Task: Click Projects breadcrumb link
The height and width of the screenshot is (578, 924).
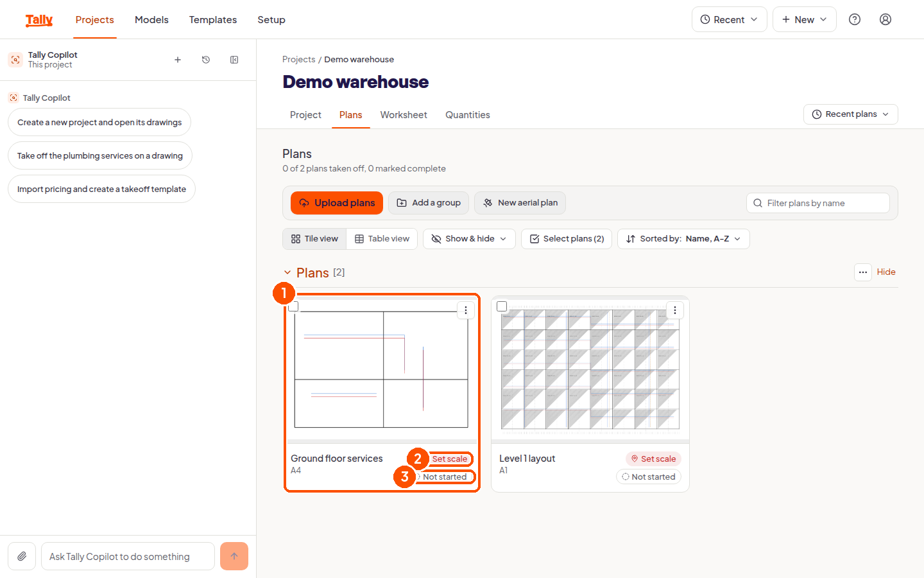Action: (x=299, y=59)
